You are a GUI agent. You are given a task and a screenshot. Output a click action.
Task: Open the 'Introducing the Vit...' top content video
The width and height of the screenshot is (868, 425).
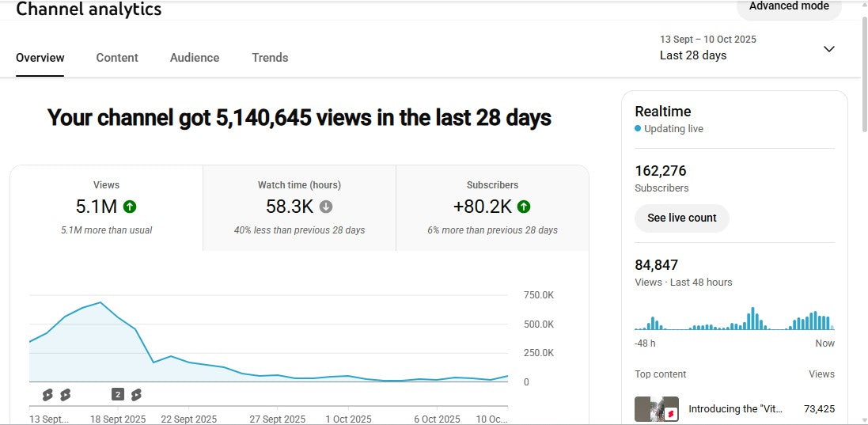tap(735, 409)
